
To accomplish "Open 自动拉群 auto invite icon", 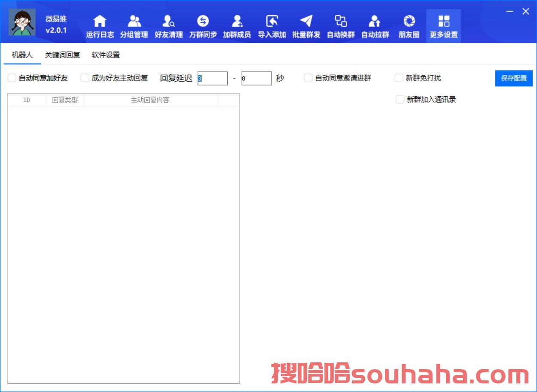I will (x=375, y=21).
